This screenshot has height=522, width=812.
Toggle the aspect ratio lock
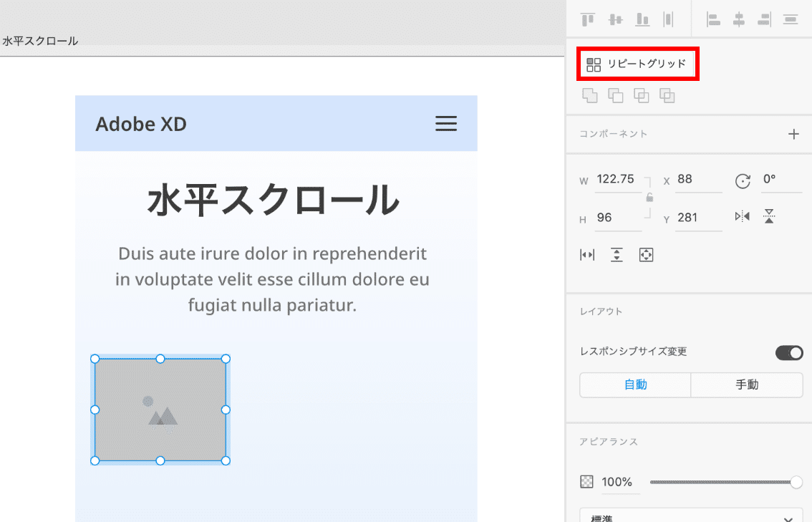pyautogui.click(x=649, y=198)
